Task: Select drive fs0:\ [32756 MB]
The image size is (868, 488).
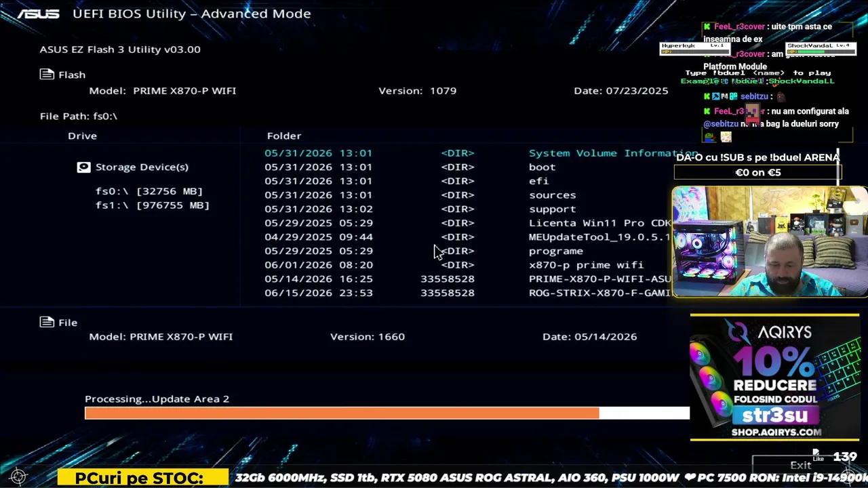Action: click(x=149, y=191)
